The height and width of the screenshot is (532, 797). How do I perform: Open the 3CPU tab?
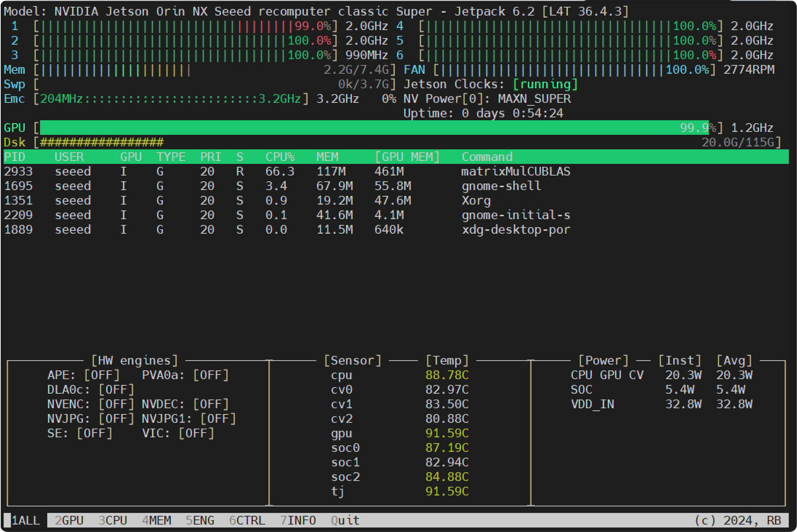pos(112,521)
